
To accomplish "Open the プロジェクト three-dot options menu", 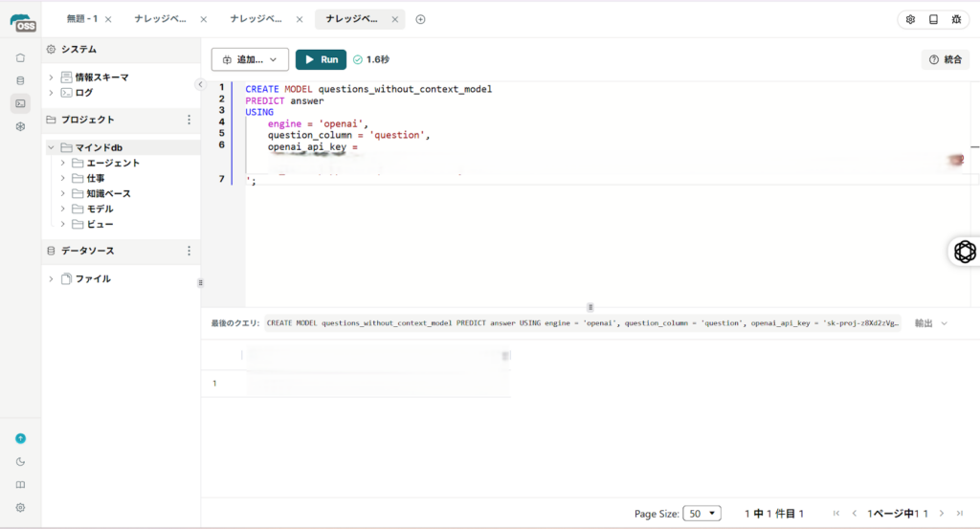I will tap(189, 120).
